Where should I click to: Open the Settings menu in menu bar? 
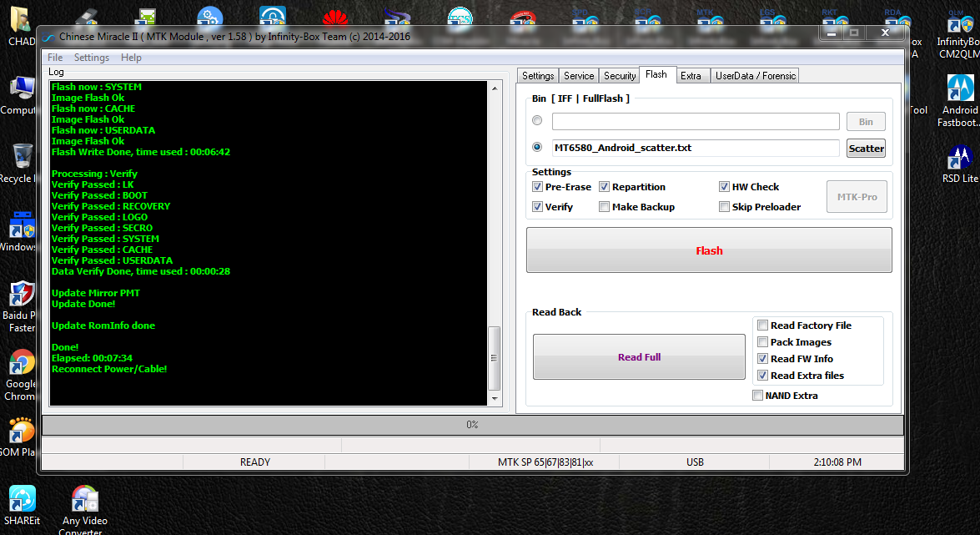(91, 58)
